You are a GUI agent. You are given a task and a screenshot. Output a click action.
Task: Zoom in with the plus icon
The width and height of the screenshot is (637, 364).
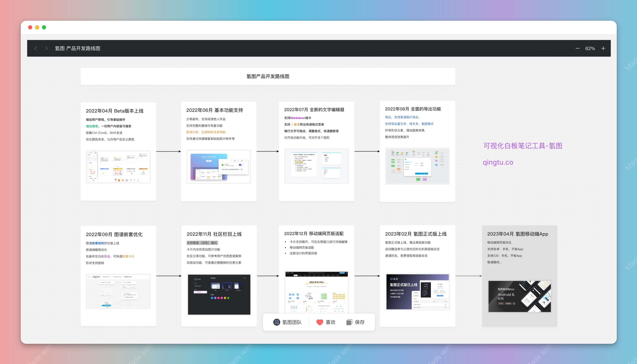point(603,49)
